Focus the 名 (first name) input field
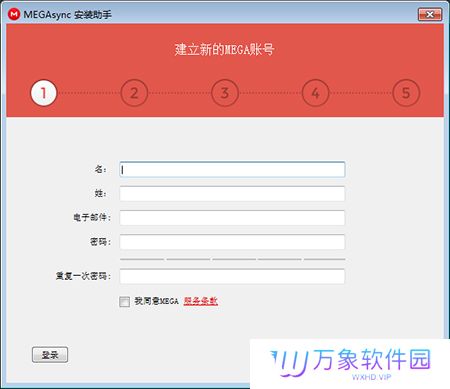 pos(232,170)
